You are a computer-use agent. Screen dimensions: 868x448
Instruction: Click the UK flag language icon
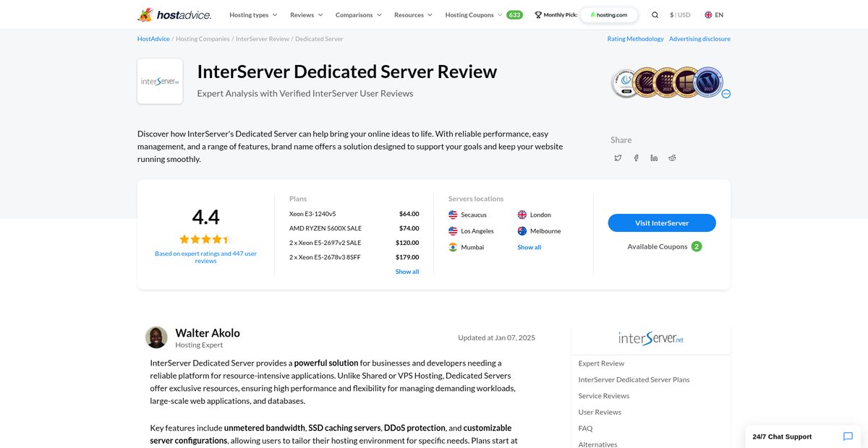pyautogui.click(x=708, y=14)
